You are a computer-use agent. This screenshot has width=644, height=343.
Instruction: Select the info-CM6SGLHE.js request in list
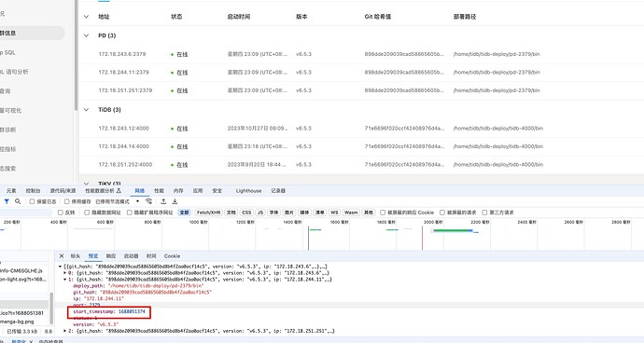pos(21,271)
